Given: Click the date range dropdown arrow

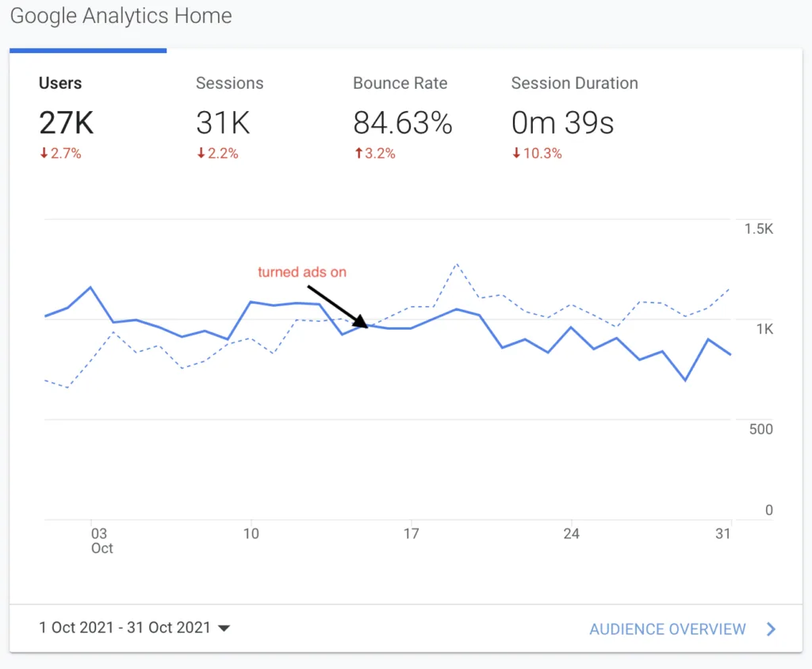Looking at the screenshot, I should [x=224, y=629].
